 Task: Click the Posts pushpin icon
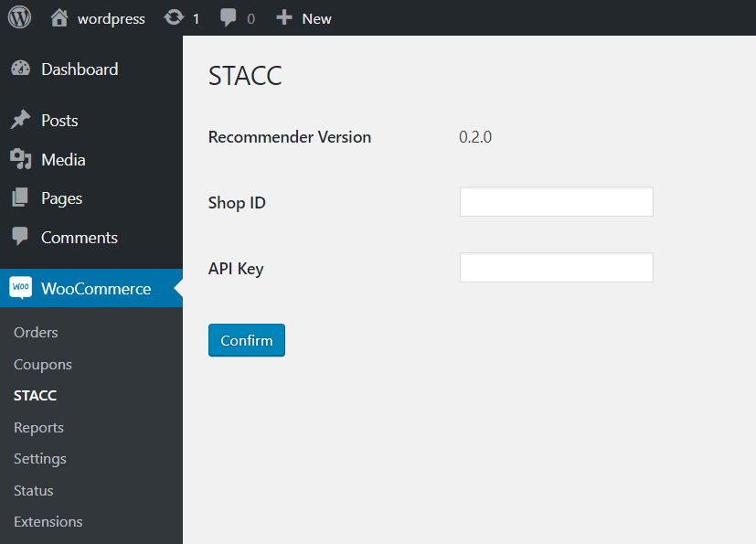20,120
